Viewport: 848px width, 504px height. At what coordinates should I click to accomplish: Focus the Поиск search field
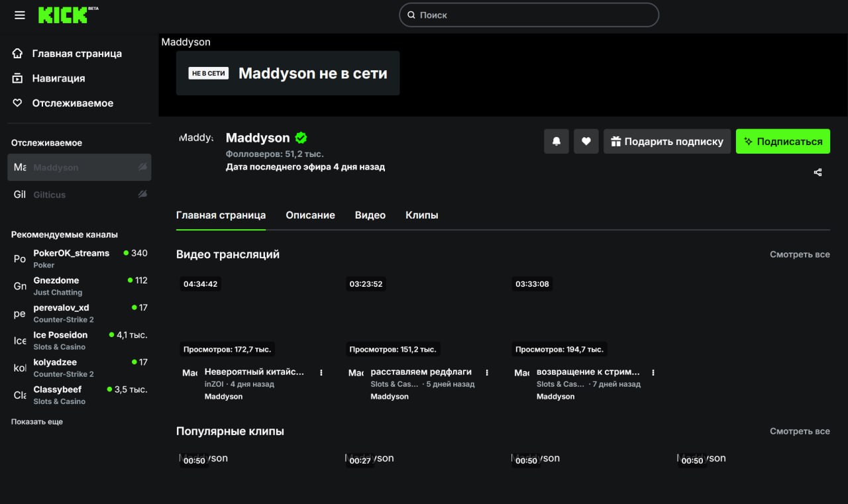coord(529,15)
